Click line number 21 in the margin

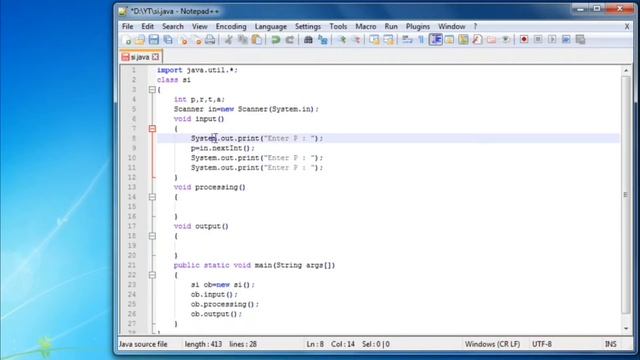[132, 265]
